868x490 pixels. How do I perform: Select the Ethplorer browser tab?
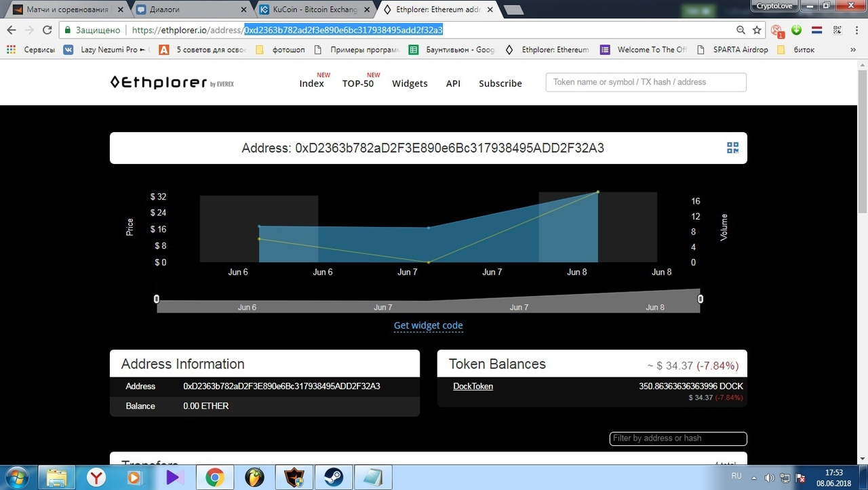[x=437, y=9]
